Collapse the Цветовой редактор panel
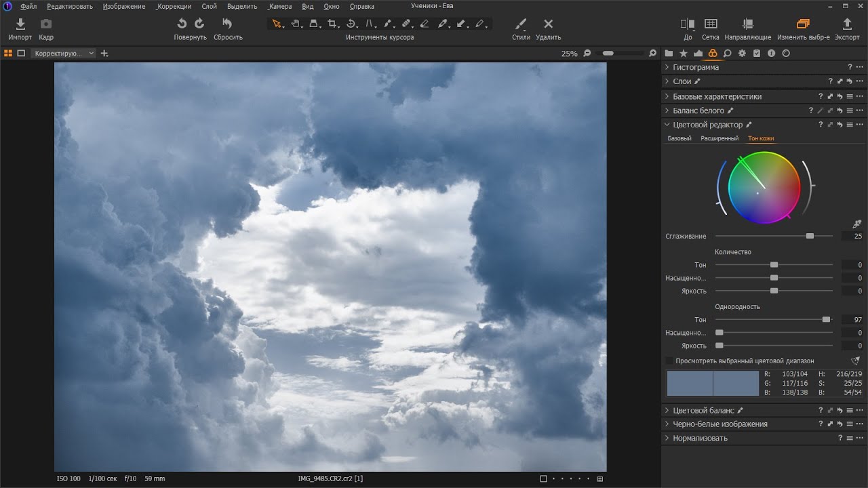The width and height of the screenshot is (868, 488). click(x=667, y=125)
